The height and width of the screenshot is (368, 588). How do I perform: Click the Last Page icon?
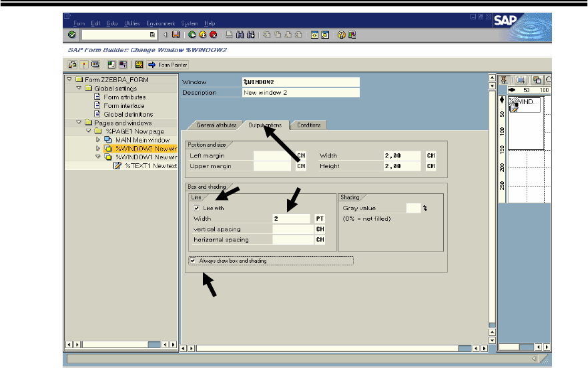[298, 35]
